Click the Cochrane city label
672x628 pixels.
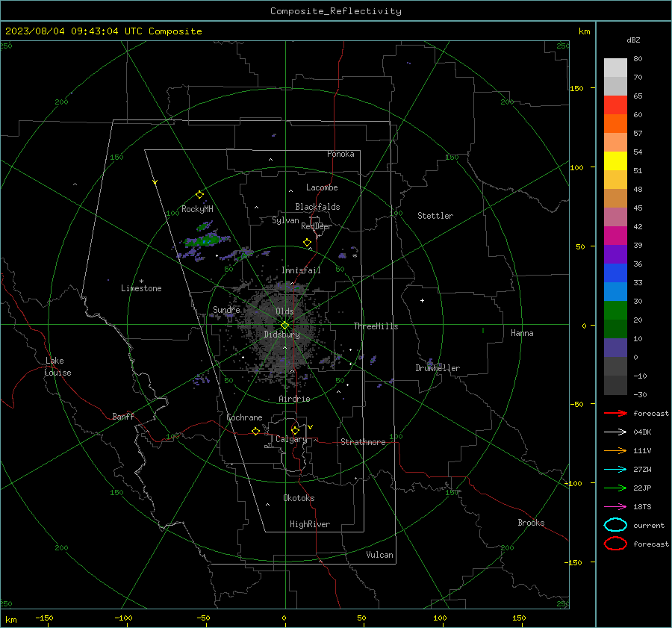[x=244, y=417]
